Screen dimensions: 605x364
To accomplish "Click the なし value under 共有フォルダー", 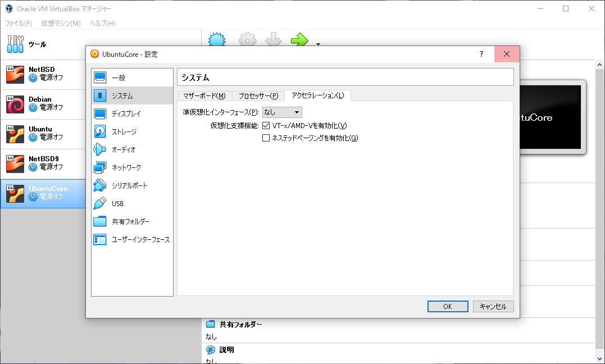I will (x=211, y=337).
